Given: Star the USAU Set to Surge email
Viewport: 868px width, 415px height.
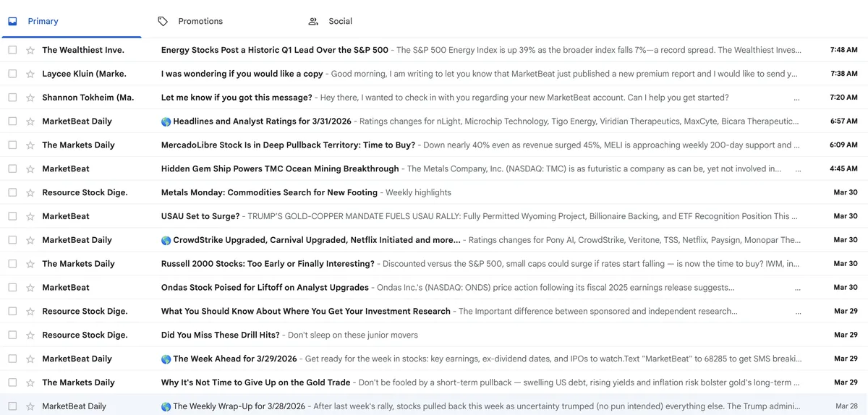Looking at the screenshot, I should pyautogui.click(x=30, y=216).
